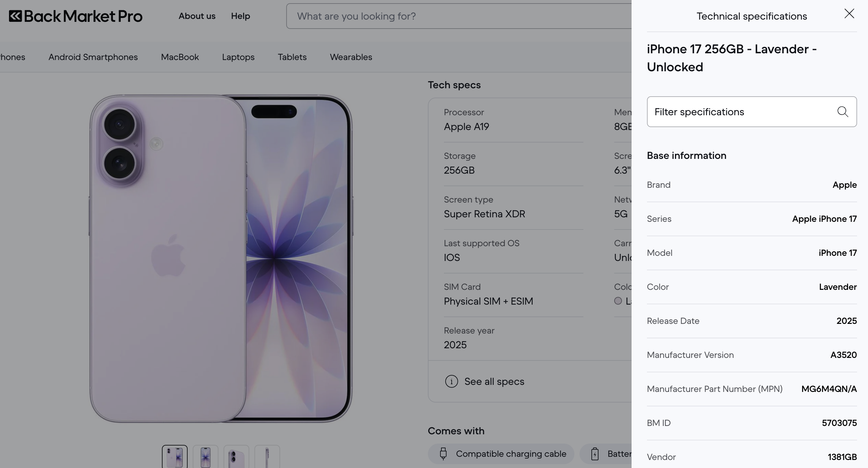Viewport: 868px width, 468px height.
Task: Close the Technical specifications panel
Action: coord(849,13)
